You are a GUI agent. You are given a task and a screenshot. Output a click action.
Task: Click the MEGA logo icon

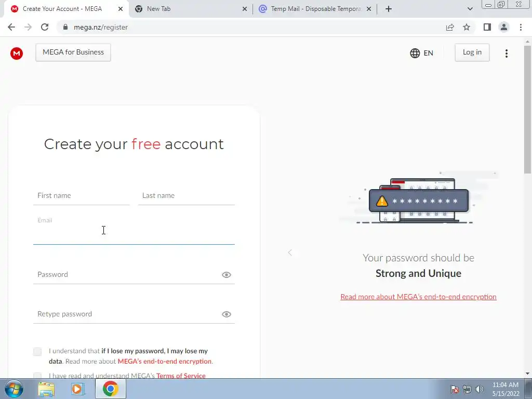coord(16,54)
